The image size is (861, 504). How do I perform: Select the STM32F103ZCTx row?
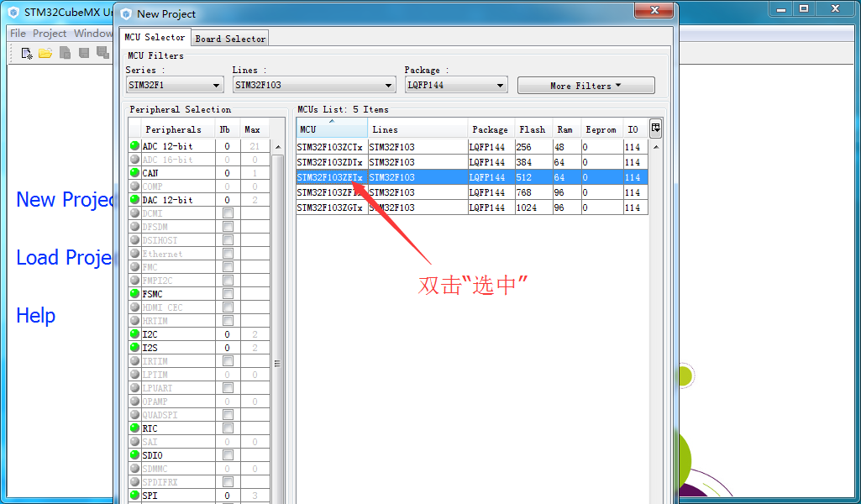point(472,147)
